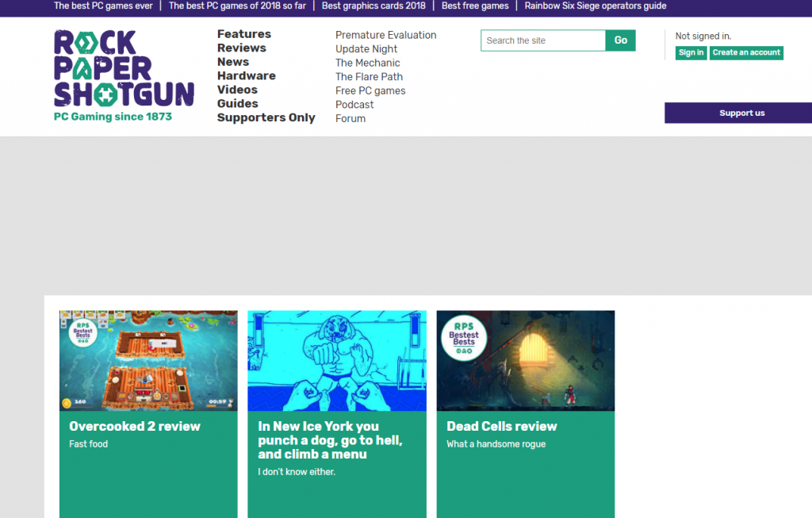The image size is (812, 518).
Task: Open 'The best PC games ever' link
Action: pyautogui.click(x=103, y=6)
